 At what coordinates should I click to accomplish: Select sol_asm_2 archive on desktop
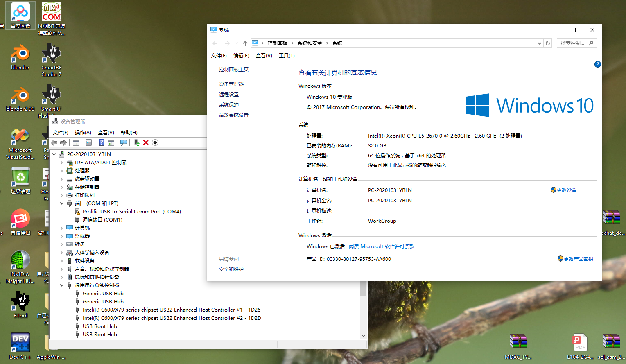(611, 347)
